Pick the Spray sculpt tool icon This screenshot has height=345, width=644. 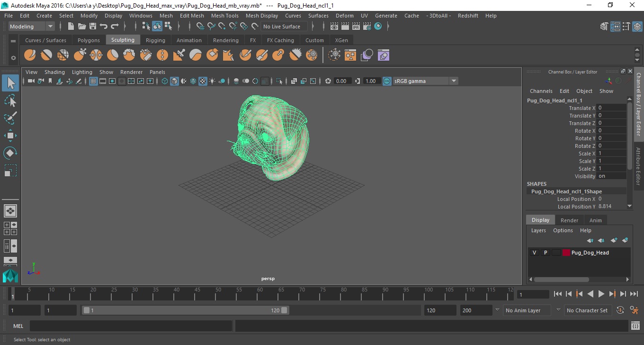coord(146,55)
